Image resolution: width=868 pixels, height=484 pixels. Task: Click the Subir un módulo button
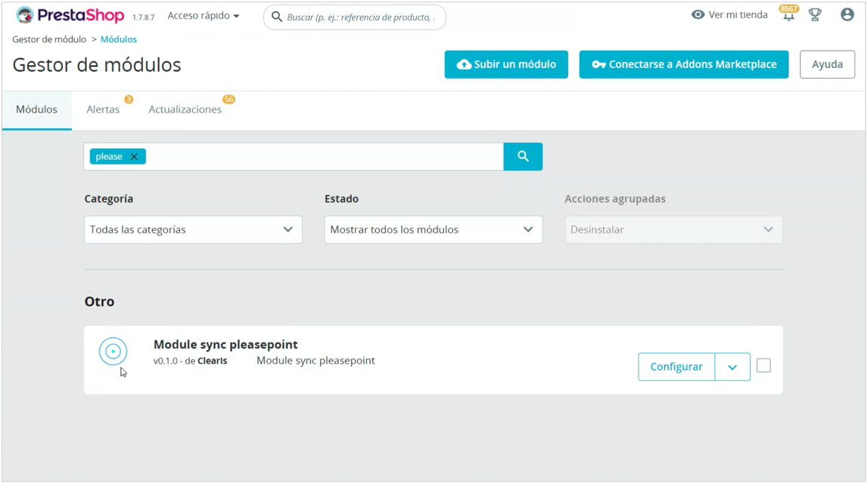(506, 64)
